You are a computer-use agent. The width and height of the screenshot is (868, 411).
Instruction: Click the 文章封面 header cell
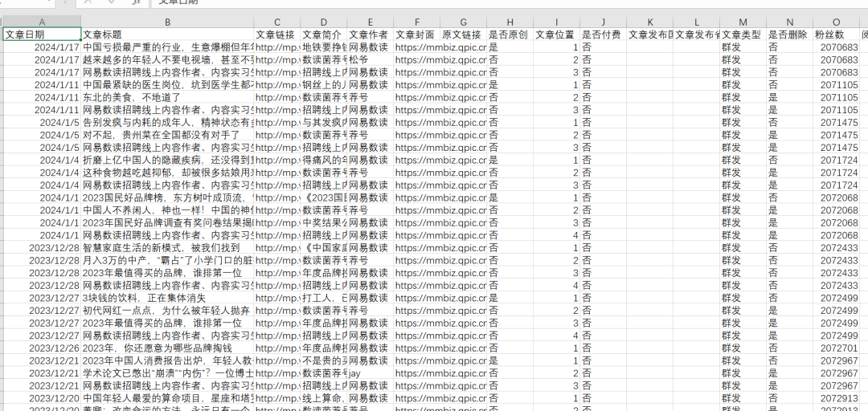417,35
